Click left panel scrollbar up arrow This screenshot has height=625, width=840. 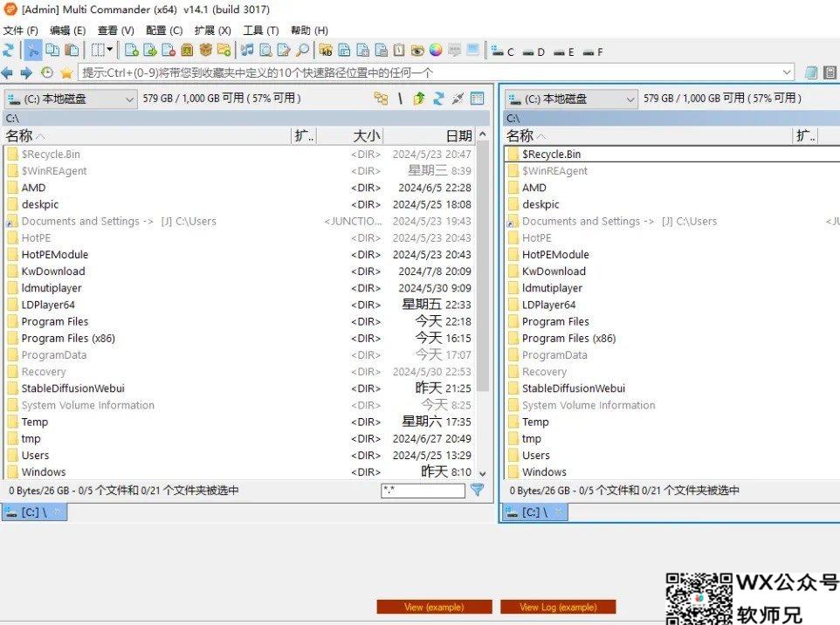[x=483, y=134]
